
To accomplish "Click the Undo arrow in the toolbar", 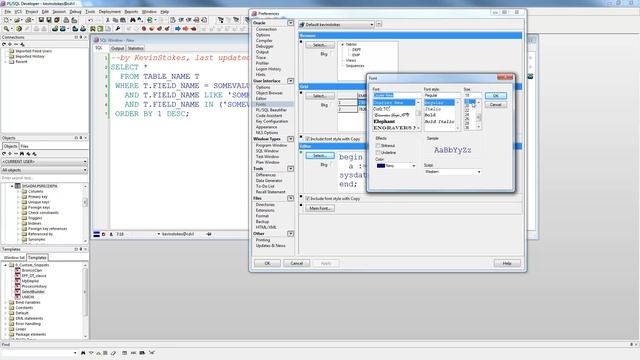I will click(x=90, y=20).
